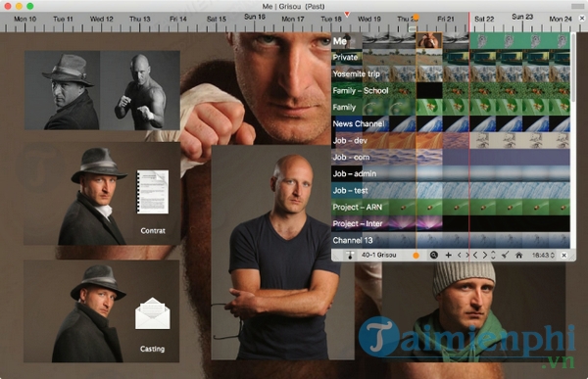This screenshot has height=379, width=588.
Task: Select the Project – Inter channel row
Action: [451, 223]
